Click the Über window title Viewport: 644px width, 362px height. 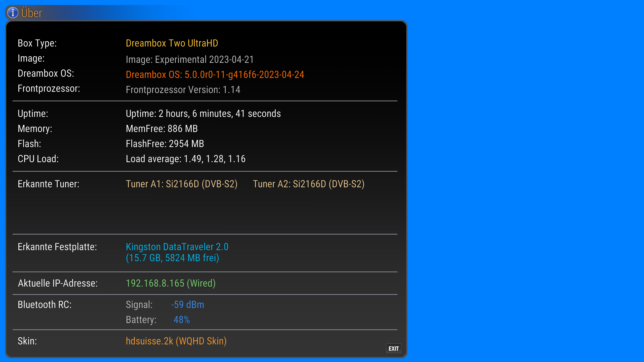point(32,13)
